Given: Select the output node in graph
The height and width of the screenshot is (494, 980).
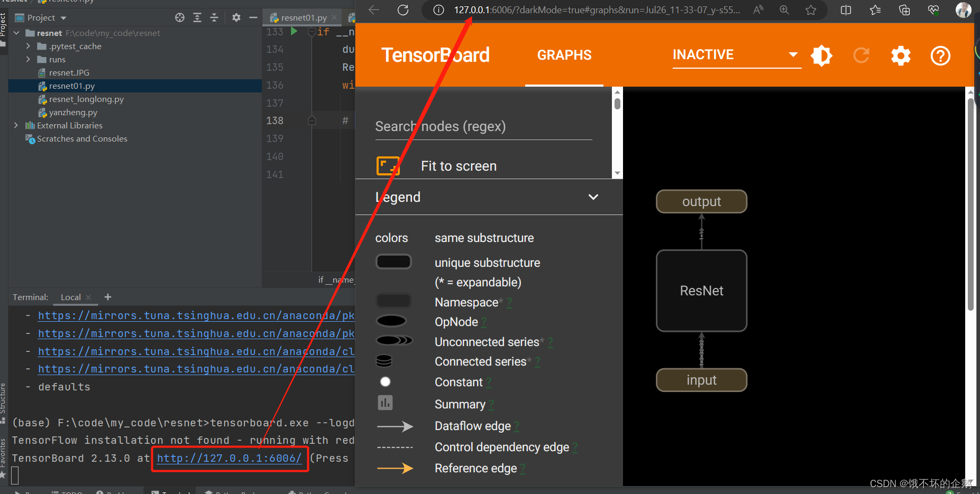Looking at the screenshot, I should [701, 201].
